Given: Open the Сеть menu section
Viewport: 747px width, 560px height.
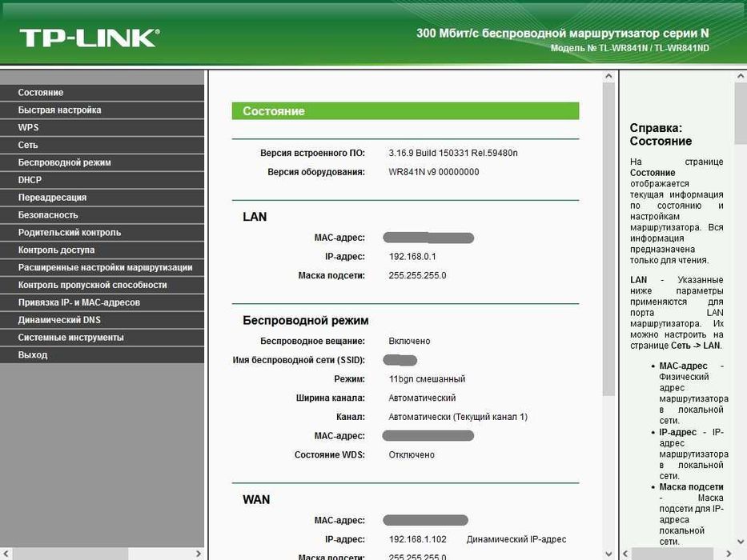Looking at the screenshot, I should tap(102, 145).
